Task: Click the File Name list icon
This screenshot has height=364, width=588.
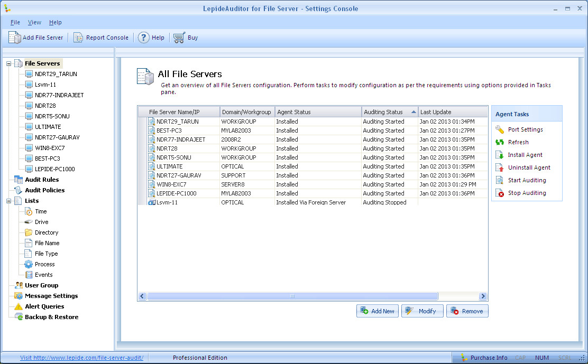Action: click(x=29, y=243)
